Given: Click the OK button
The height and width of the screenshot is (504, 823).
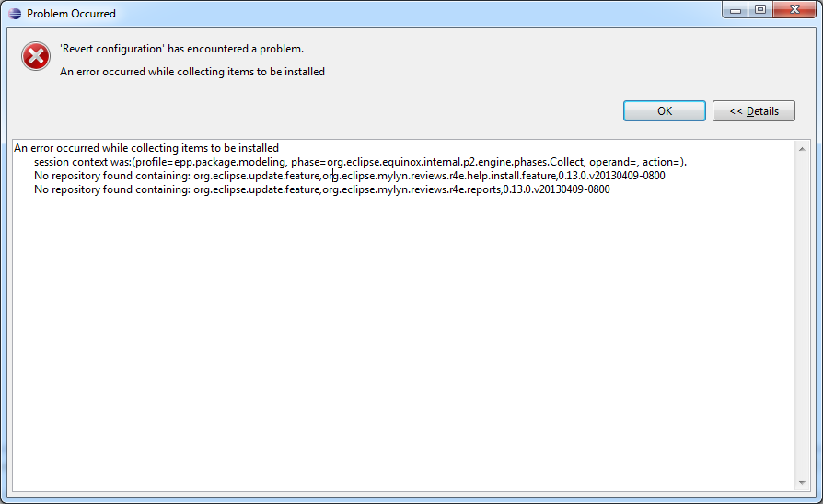Looking at the screenshot, I should point(664,111).
